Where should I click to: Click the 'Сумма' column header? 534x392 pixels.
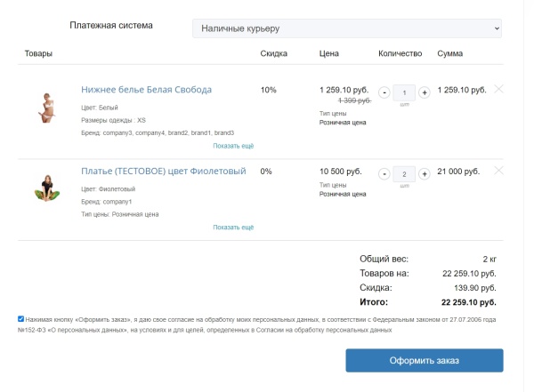pyautogui.click(x=449, y=54)
